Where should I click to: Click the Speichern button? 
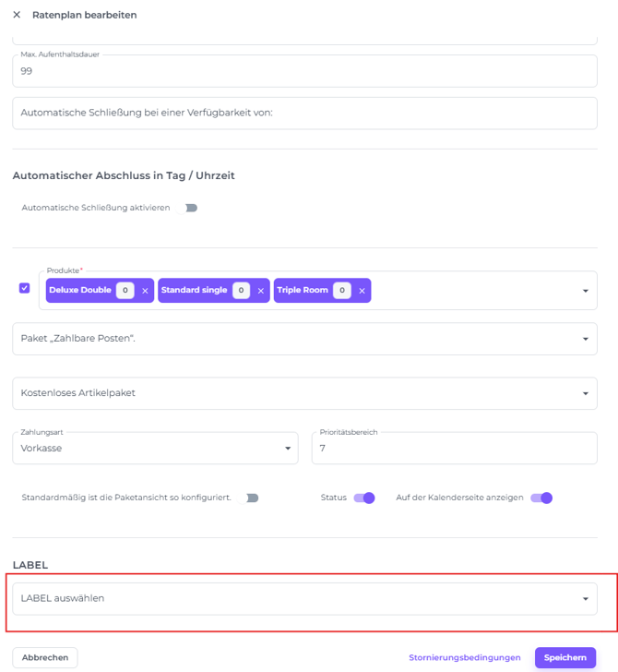565,657
